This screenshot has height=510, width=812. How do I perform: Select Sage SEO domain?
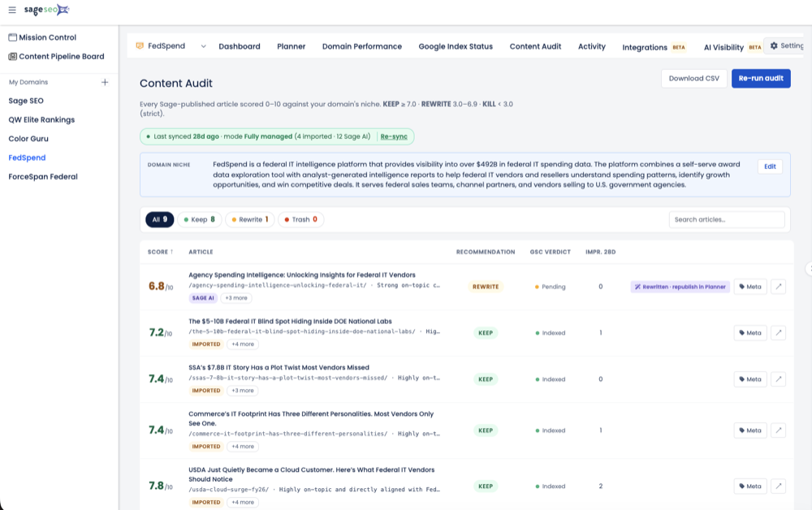(26, 101)
